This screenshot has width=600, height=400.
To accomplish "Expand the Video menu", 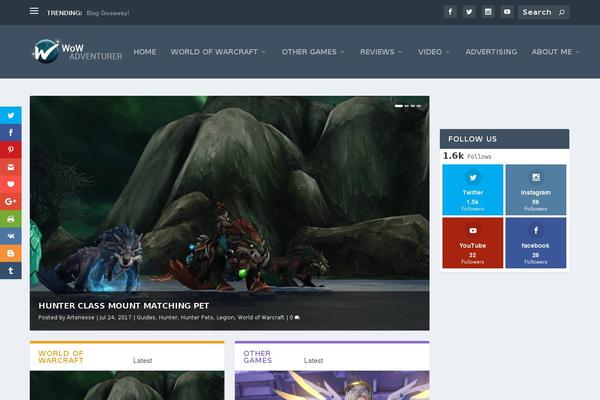I will [x=434, y=52].
